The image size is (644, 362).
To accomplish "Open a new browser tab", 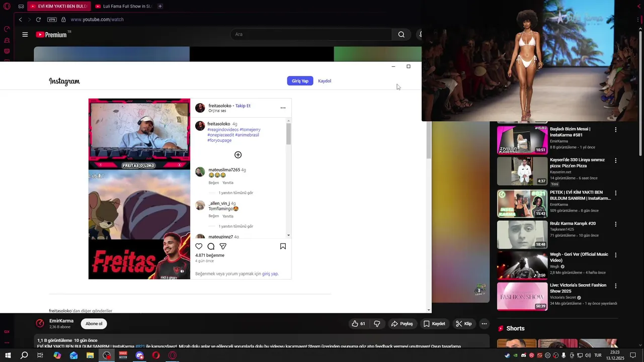I will tap(160, 6).
